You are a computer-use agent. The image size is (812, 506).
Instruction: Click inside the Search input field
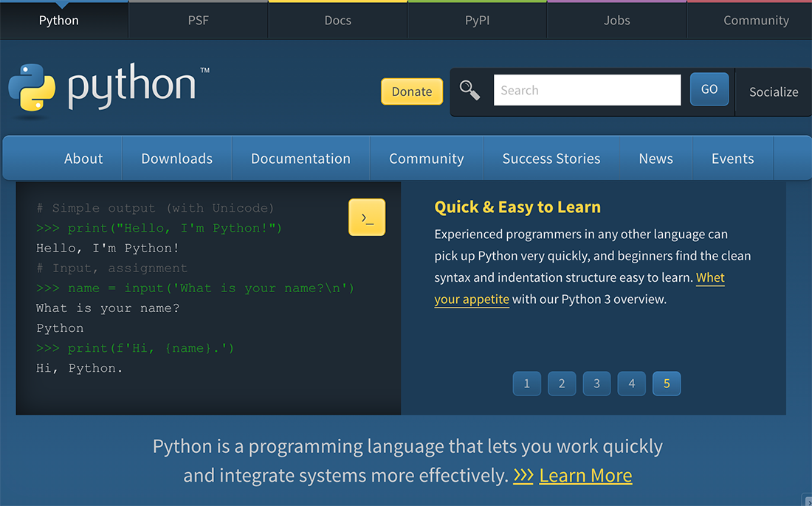588,90
